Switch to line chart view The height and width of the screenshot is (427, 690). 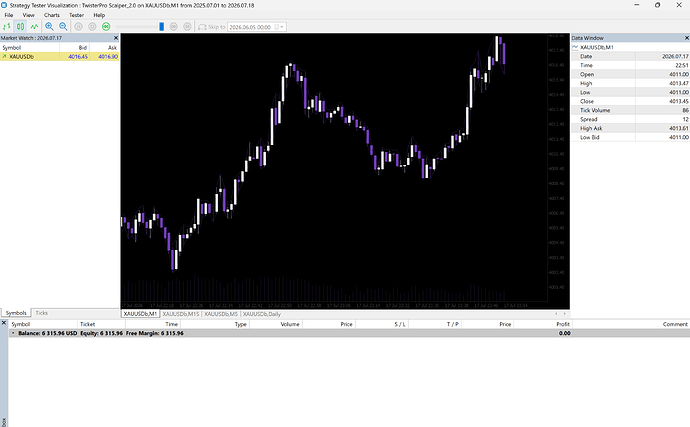click(34, 27)
